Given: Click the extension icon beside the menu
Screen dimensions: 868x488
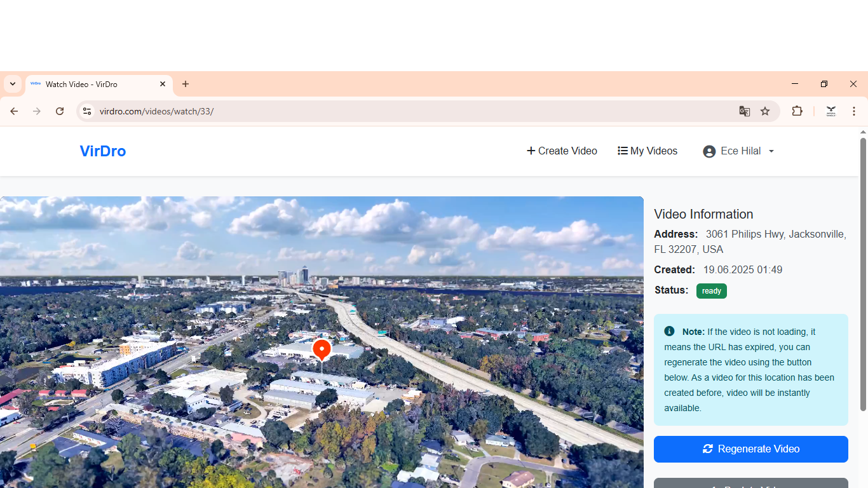Looking at the screenshot, I should tap(831, 111).
